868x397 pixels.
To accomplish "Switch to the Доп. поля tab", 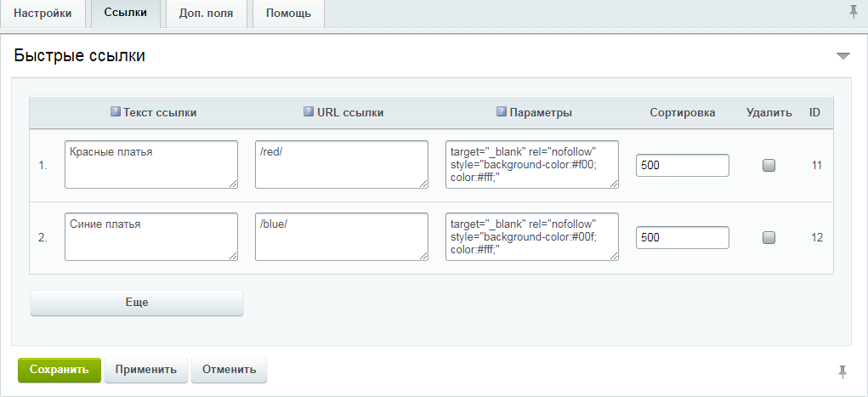I will [206, 14].
